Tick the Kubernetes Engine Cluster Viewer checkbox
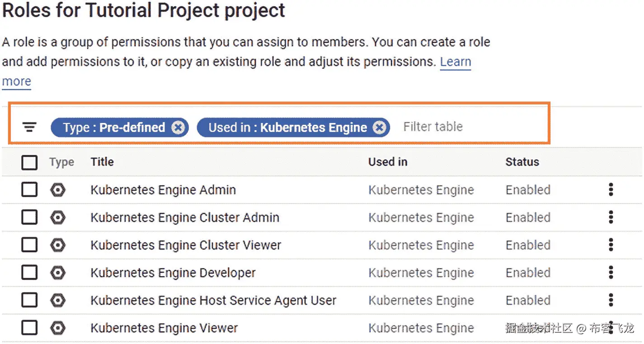This screenshot has height=344, width=644. pyautogui.click(x=29, y=245)
